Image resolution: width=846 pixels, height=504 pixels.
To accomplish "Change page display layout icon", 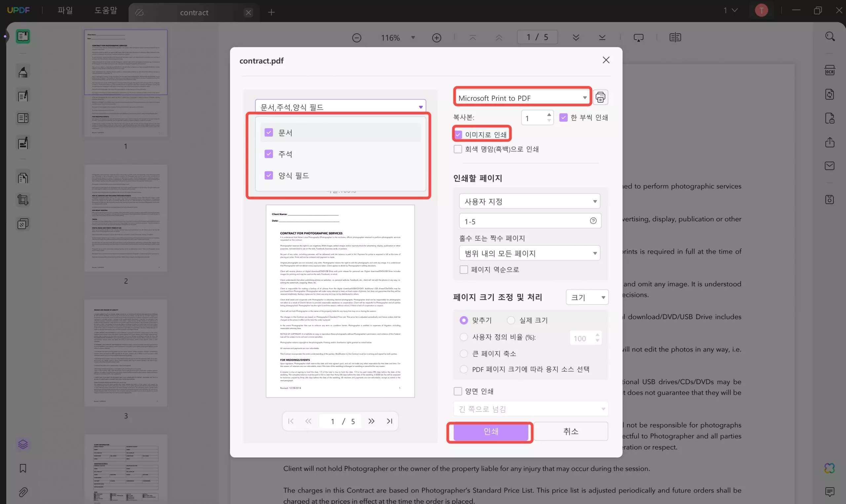I will 675,37.
